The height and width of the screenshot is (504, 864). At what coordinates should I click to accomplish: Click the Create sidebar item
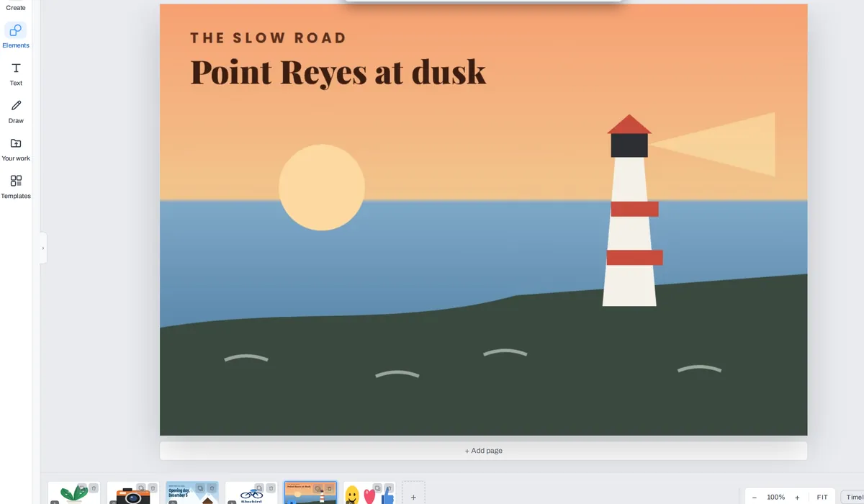pyautogui.click(x=16, y=7)
